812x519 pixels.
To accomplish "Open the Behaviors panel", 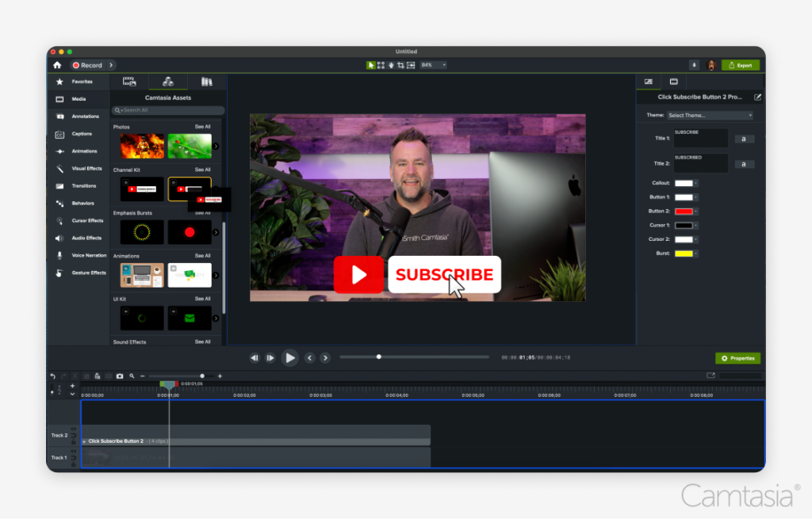I will 77,204.
